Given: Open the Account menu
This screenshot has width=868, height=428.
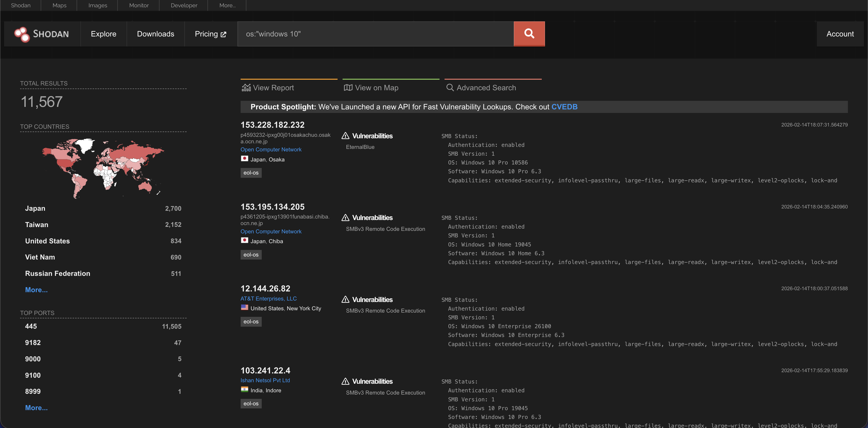Looking at the screenshot, I should coord(840,34).
